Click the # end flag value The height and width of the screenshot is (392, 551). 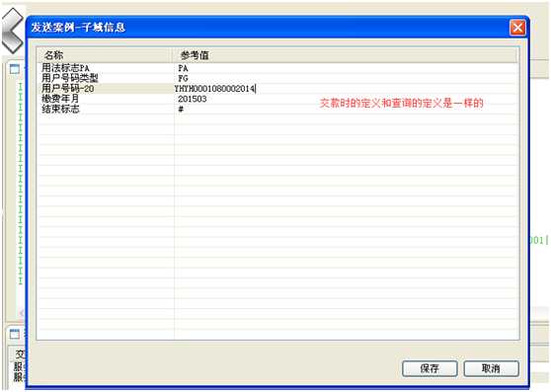click(181, 109)
